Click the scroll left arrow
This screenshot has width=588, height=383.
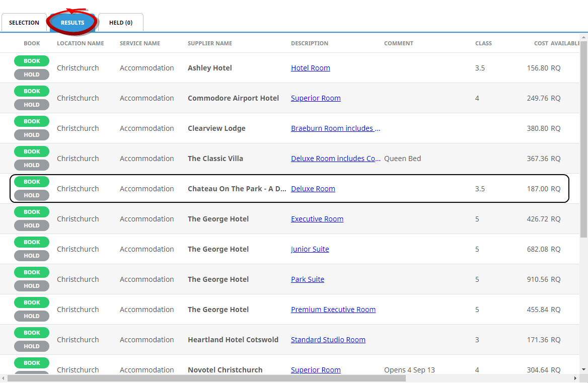pyautogui.click(x=4, y=378)
